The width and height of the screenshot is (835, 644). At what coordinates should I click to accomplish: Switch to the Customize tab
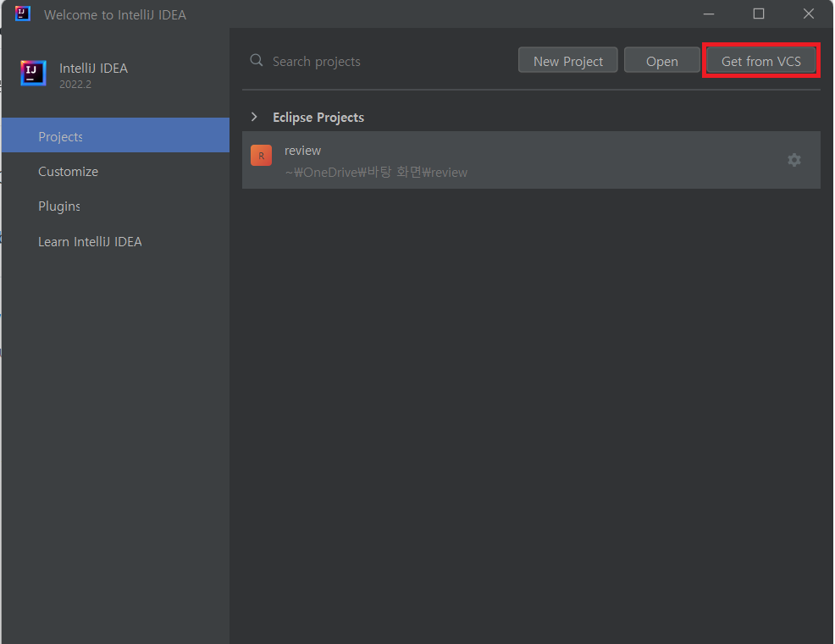115,172
